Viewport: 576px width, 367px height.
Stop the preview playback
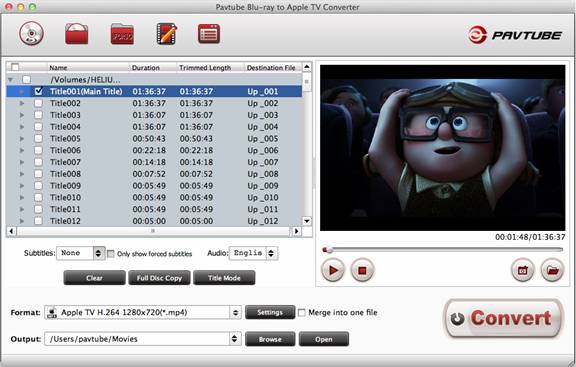[x=362, y=270]
